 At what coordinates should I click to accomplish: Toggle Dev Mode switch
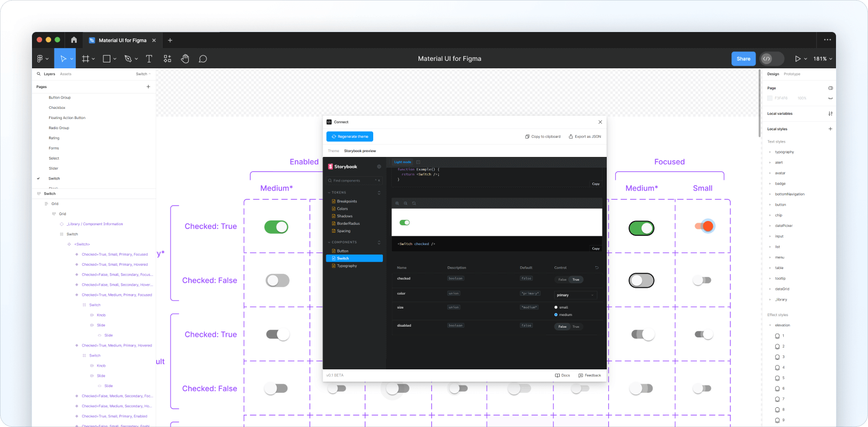[772, 59]
